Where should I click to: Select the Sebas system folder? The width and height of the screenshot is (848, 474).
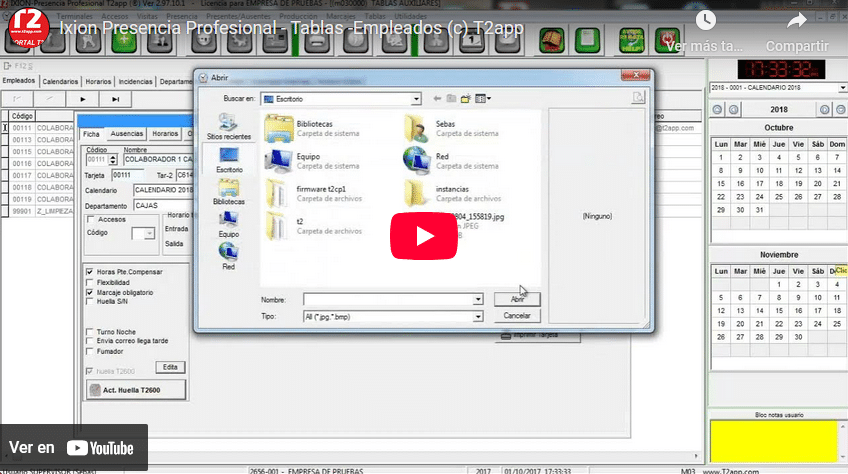[x=452, y=128]
